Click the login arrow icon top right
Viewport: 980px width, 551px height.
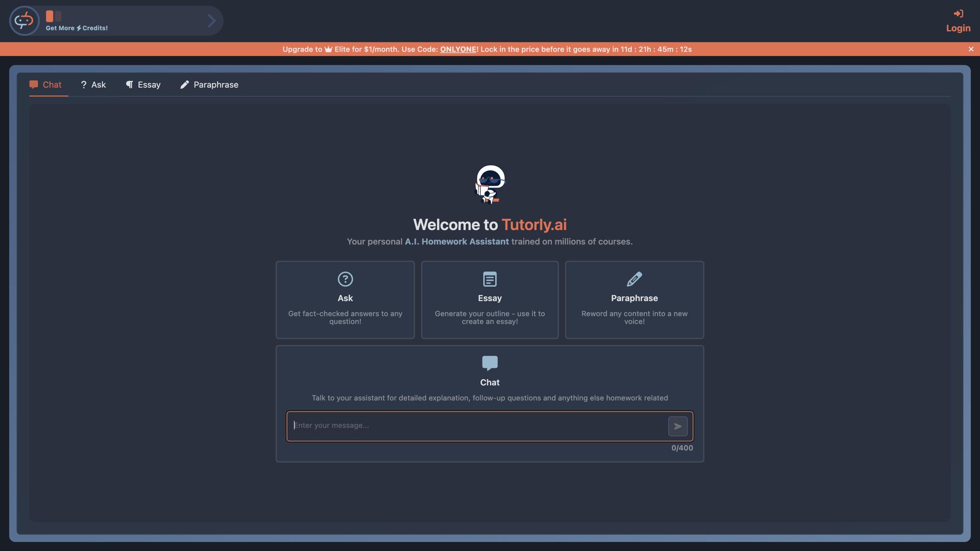click(958, 14)
